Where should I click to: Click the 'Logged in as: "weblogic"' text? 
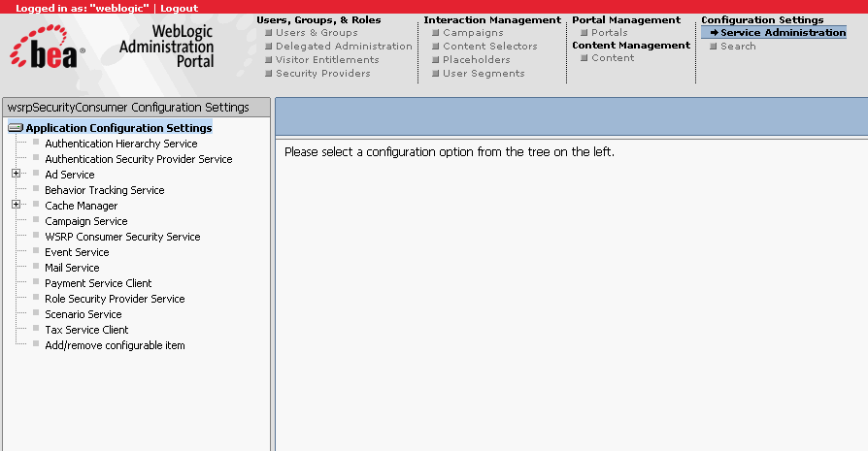click(x=82, y=9)
